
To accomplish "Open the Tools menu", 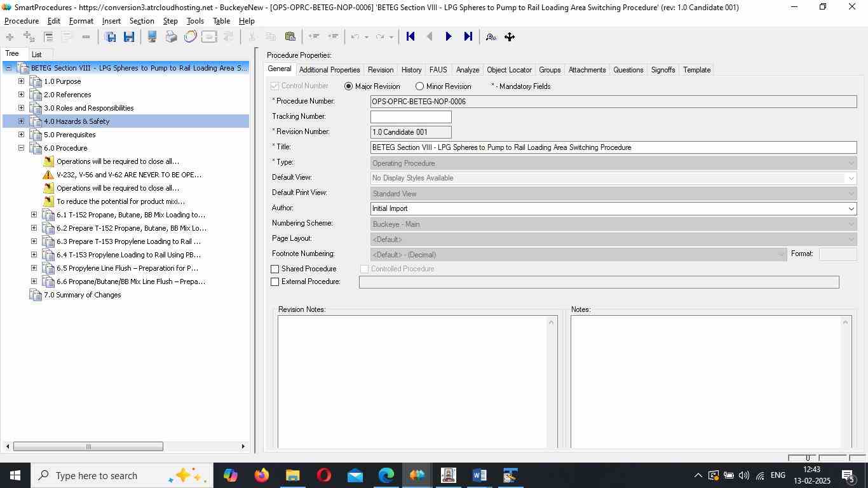I will pos(195,21).
